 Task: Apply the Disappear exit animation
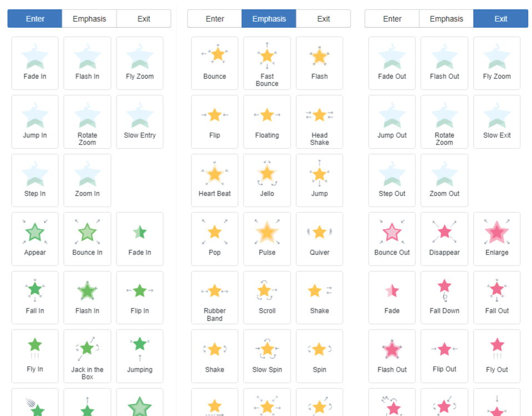[444, 239]
